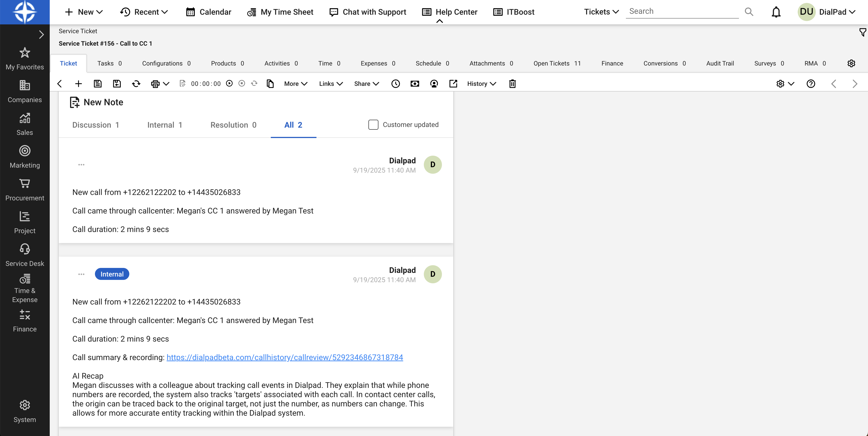The image size is (868, 436).
Task: Open the Share dropdown
Action: (367, 84)
